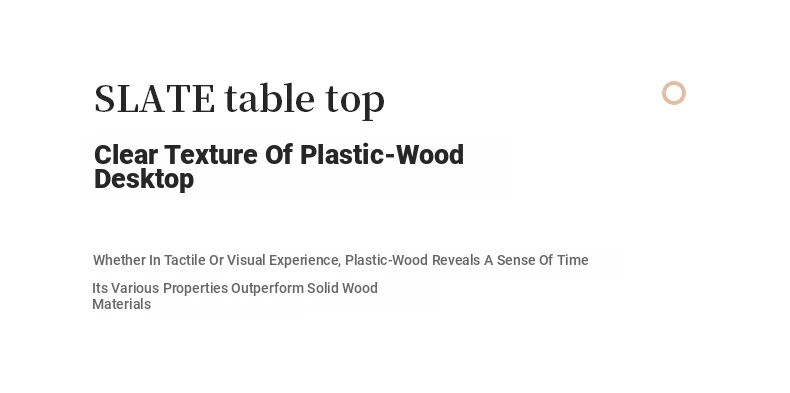Click the word 'Materials'
This screenshot has height=393, width=790.
[x=121, y=304]
